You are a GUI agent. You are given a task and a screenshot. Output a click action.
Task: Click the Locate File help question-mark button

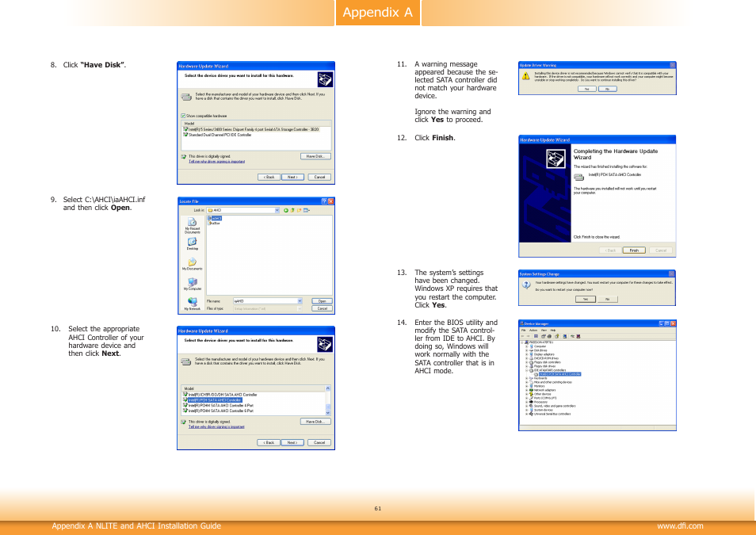click(x=324, y=201)
